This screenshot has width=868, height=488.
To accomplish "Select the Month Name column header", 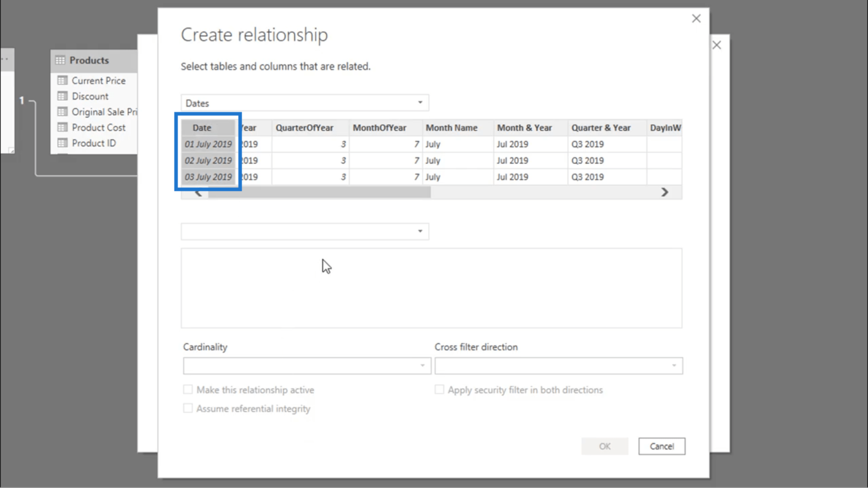I will (458, 128).
